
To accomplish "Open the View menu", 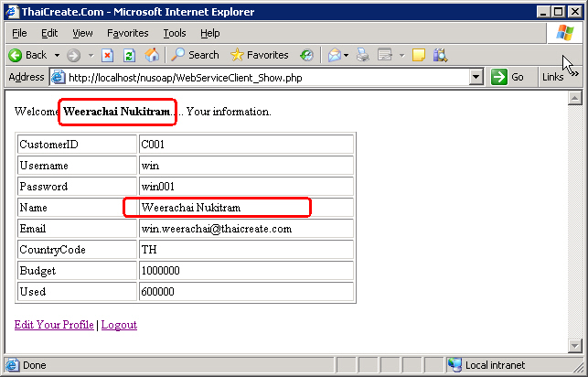I will click(82, 33).
